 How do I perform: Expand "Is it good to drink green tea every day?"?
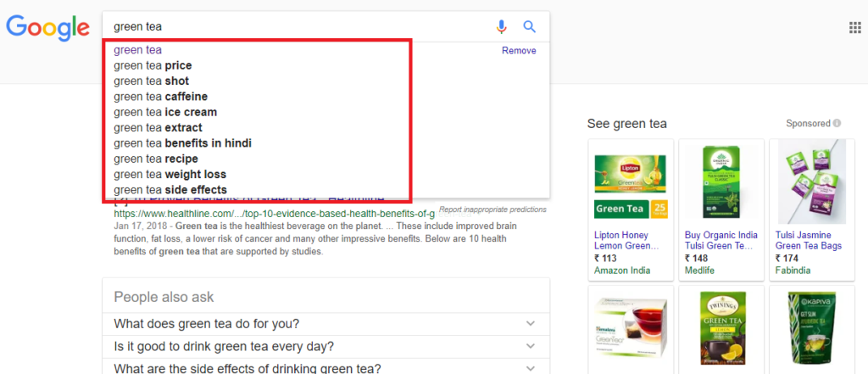click(x=325, y=346)
